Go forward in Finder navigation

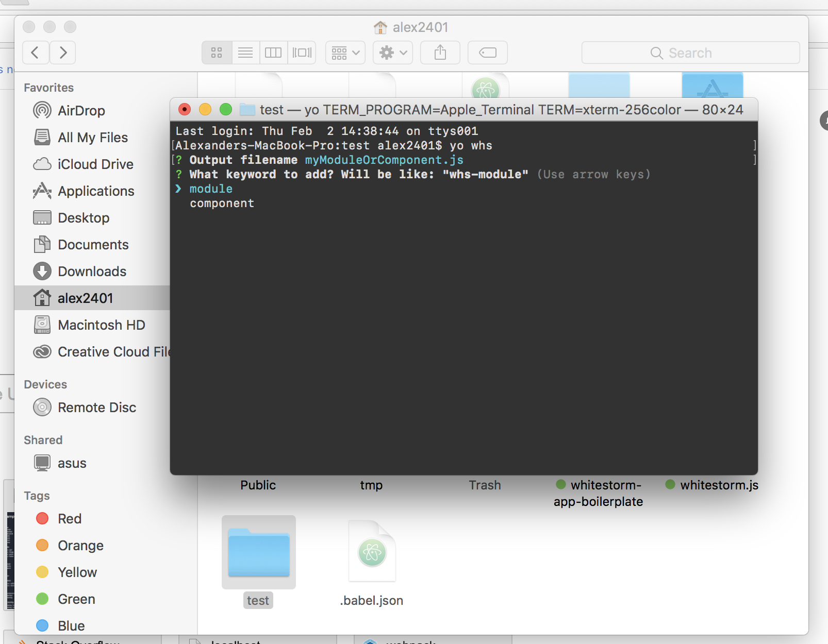(x=63, y=53)
